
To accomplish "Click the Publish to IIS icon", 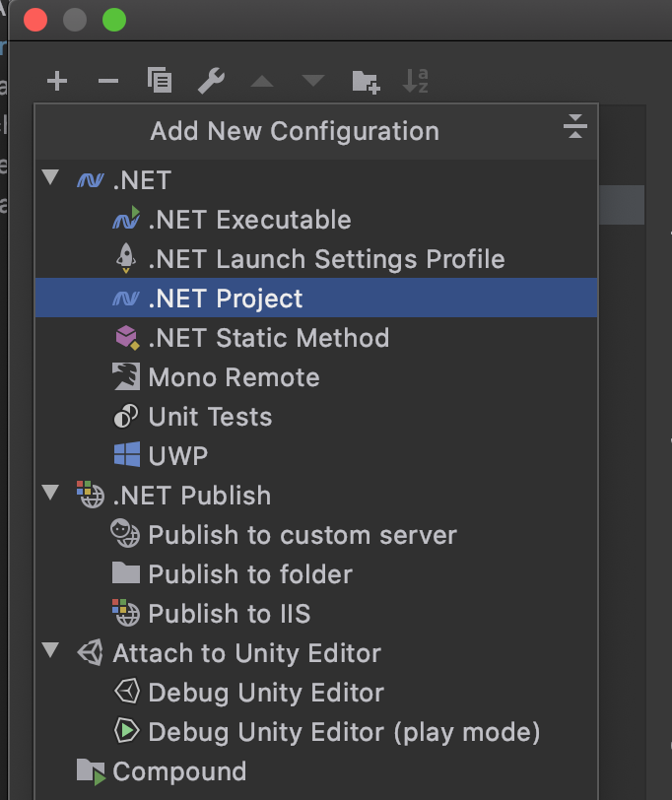I will [x=125, y=613].
